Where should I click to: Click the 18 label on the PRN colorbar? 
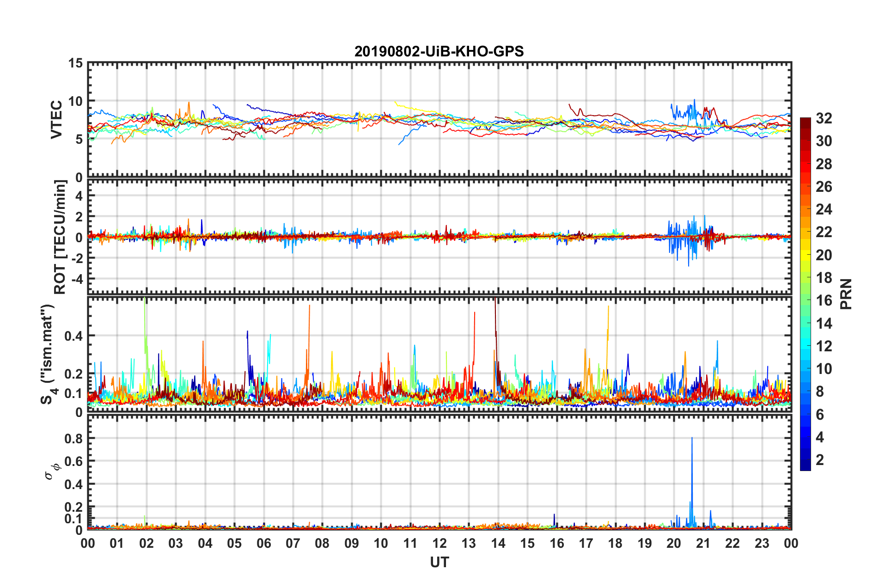click(824, 278)
